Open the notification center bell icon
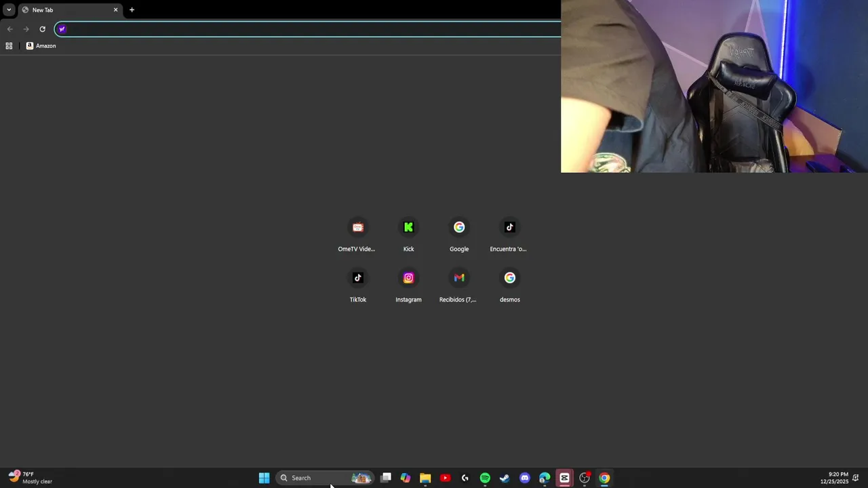The width and height of the screenshot is (868, 488). pyautogui.click(x=856, y=478)
